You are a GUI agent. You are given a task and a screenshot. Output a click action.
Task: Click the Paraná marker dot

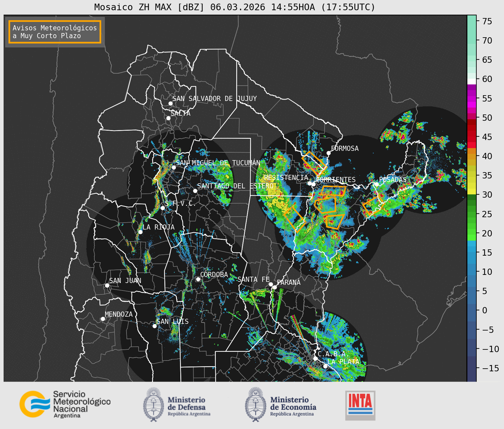coord(275,288)
